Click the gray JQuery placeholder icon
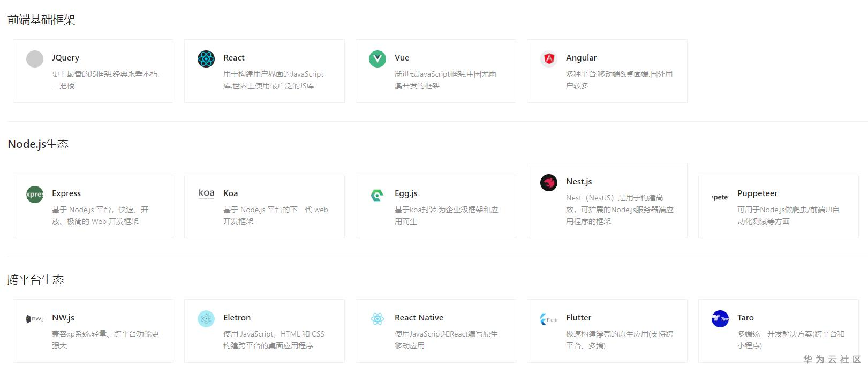Screen dimensions: 868x373 [35, 59]
